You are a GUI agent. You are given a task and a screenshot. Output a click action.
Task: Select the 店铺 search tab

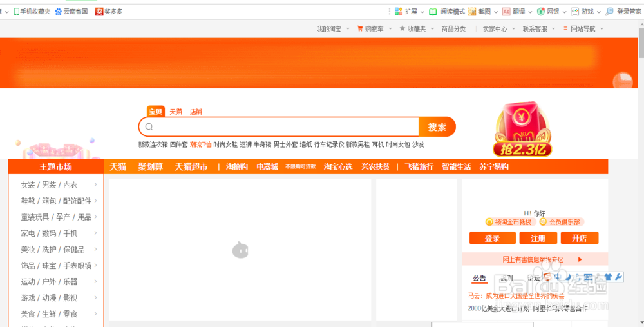(196, 112)
